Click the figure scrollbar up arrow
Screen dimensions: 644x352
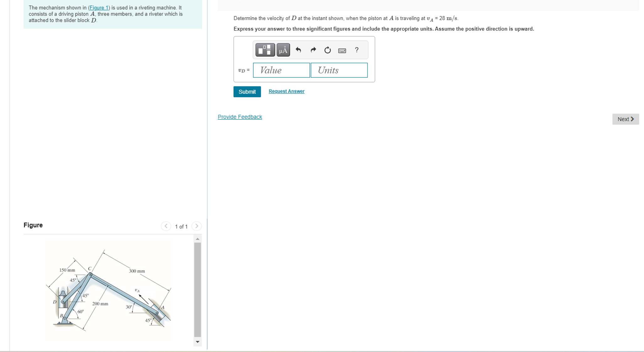coord(197,239)
